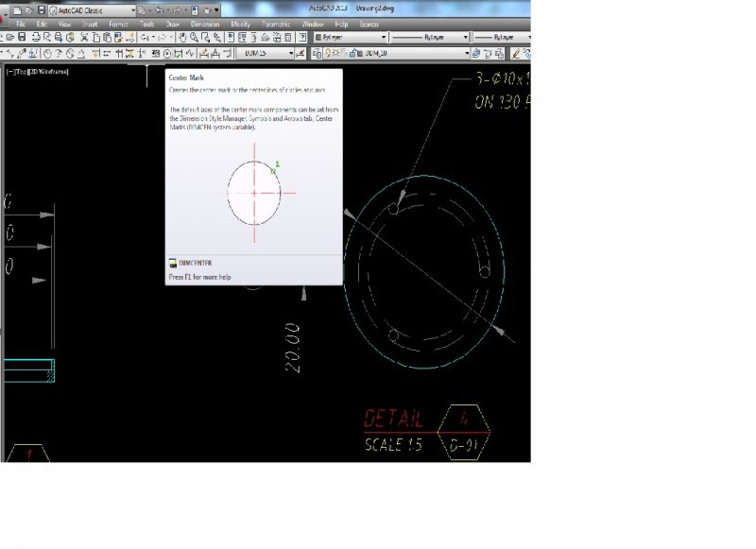Click the New drawing icon in quick access bar
Screen dimensions: 756x549
(17, 10)
